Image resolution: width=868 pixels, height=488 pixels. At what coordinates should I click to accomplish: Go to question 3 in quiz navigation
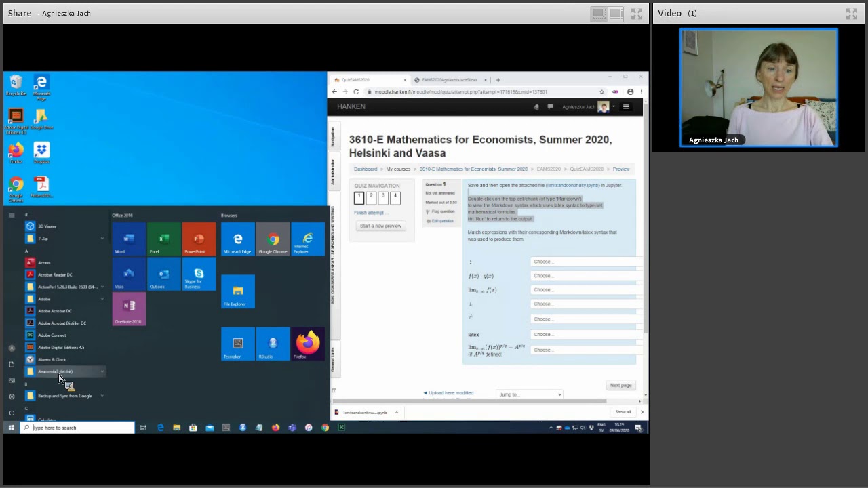tap(383, 198)
